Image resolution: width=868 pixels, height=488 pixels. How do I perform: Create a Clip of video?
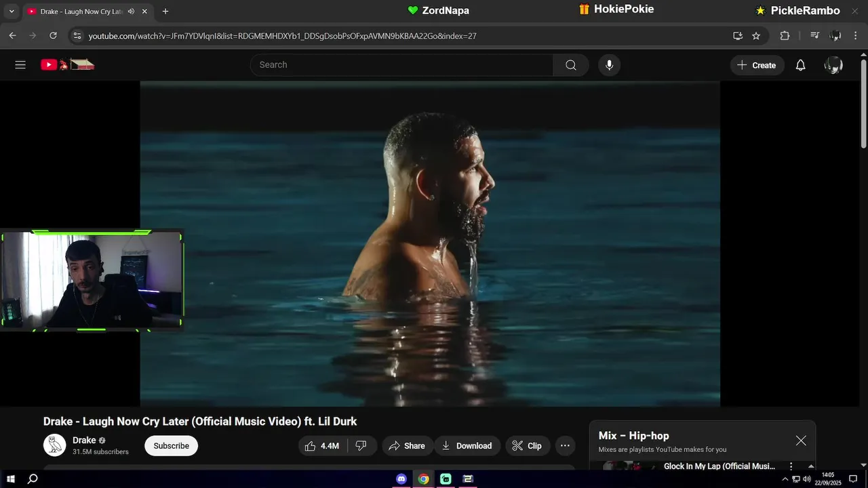coord(527,446)
